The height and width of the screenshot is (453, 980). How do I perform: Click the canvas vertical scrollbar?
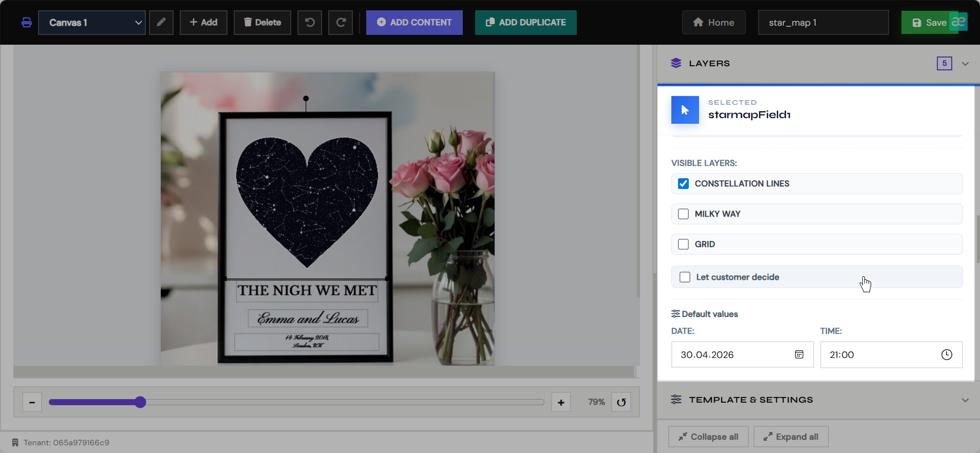pyautogui.click(x=638, y=172)
